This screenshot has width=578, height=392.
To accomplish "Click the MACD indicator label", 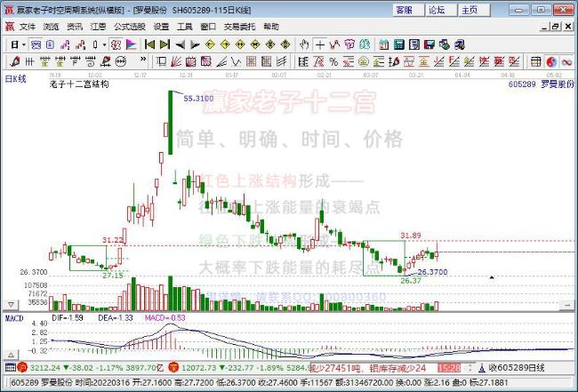I will pos(14,318).
